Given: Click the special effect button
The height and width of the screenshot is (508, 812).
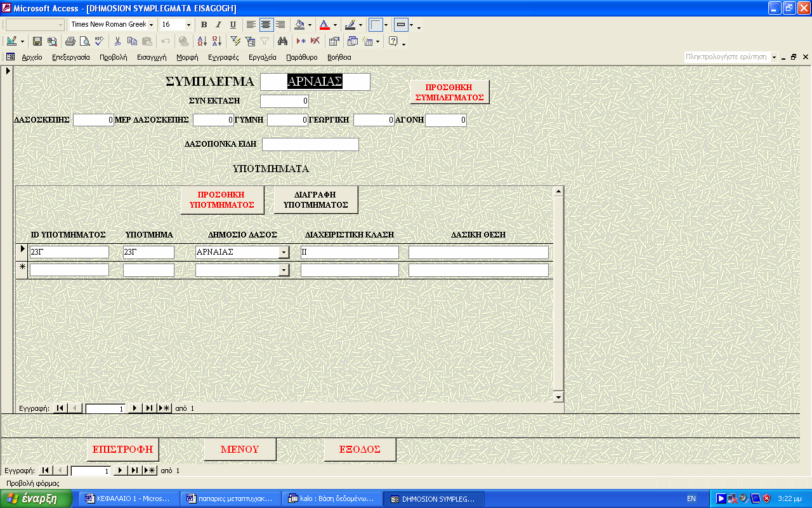Looking at the screenshot, I should coord(401,25).
